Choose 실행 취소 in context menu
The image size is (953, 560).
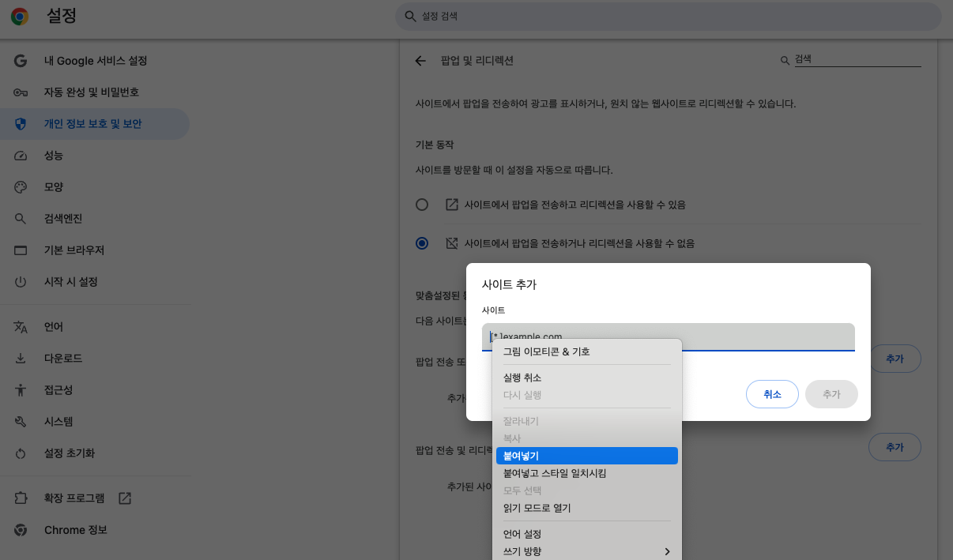[586, 378]
